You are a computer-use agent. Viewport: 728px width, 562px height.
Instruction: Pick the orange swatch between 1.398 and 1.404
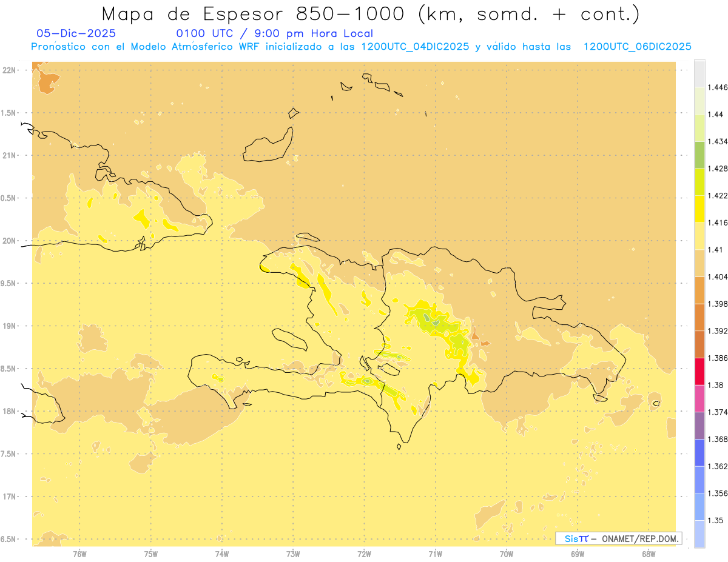coord(699,290)
